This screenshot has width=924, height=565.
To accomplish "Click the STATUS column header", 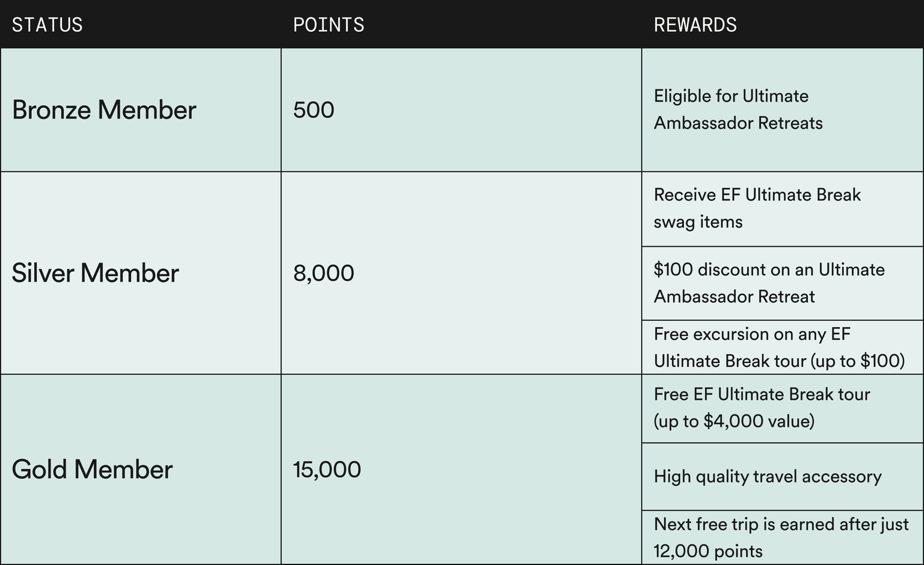I will [x=48, y=25].
